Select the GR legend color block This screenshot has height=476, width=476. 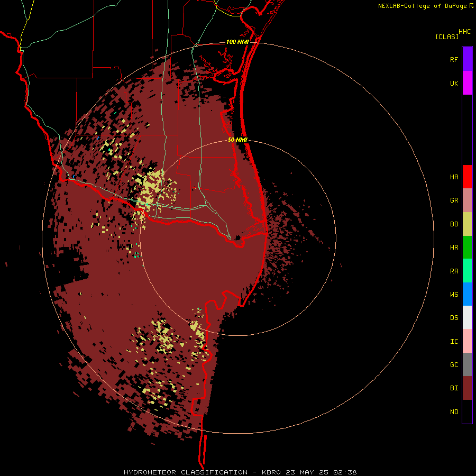(x=467, y=200)
